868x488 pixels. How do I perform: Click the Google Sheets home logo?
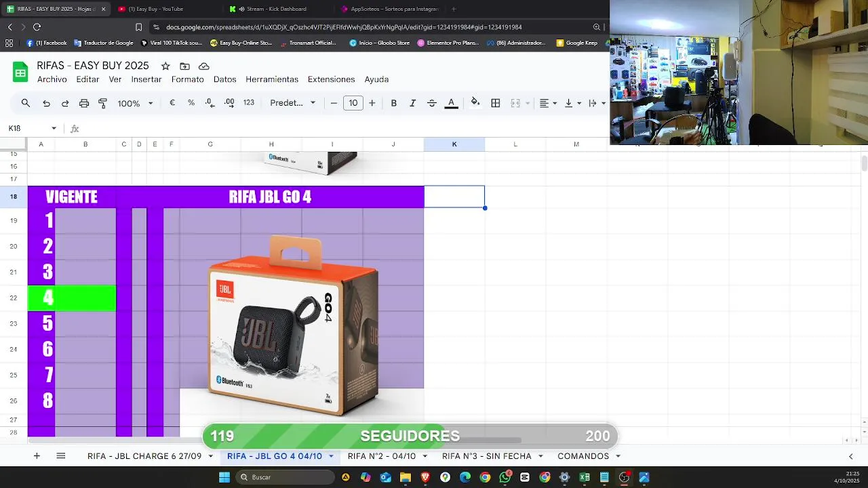coord(20,72)
